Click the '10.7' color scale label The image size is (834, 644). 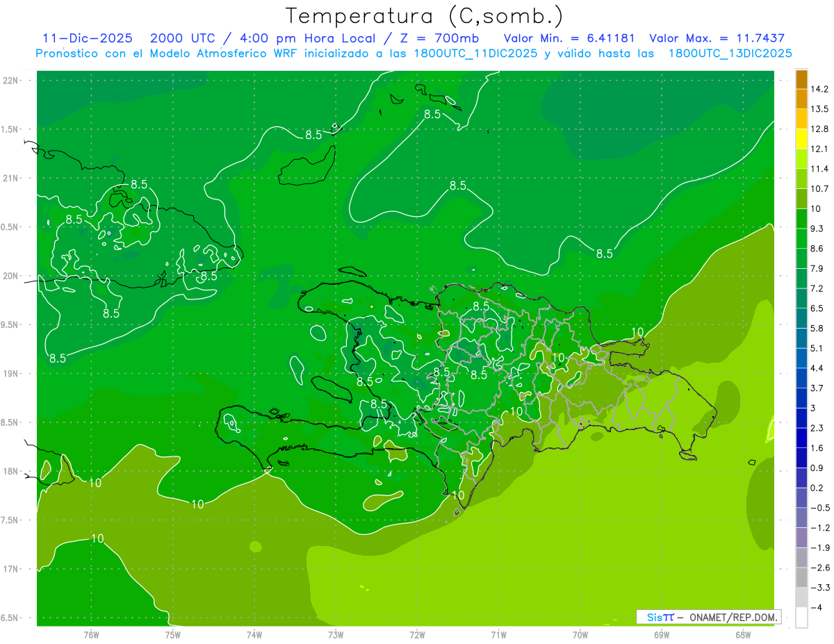tap(819, 189)
